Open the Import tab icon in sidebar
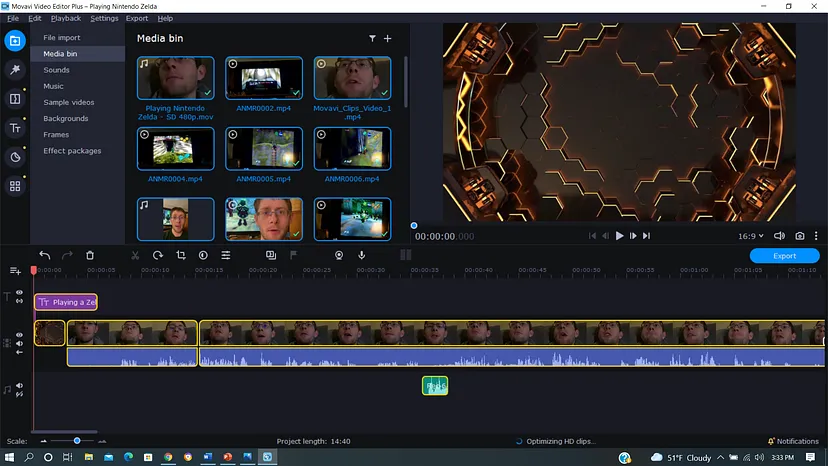This screenshot has height=466, width=828. pyautogui.click(x=15, y=41)
